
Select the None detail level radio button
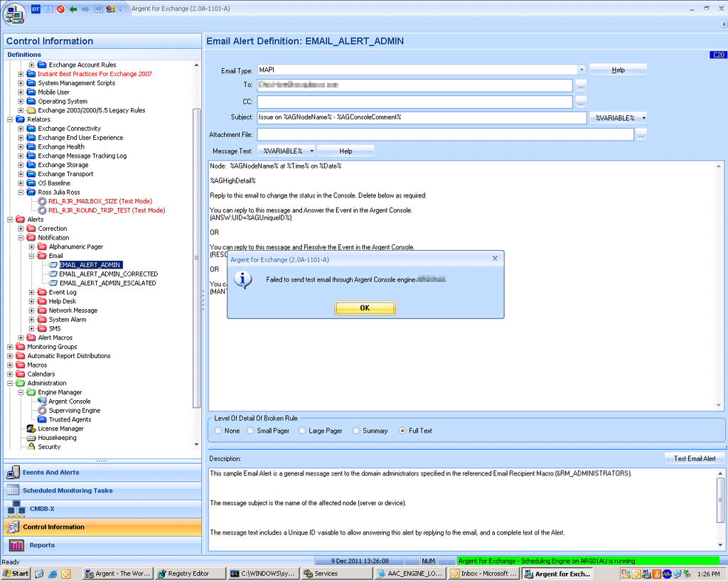[x=218, y=431]
